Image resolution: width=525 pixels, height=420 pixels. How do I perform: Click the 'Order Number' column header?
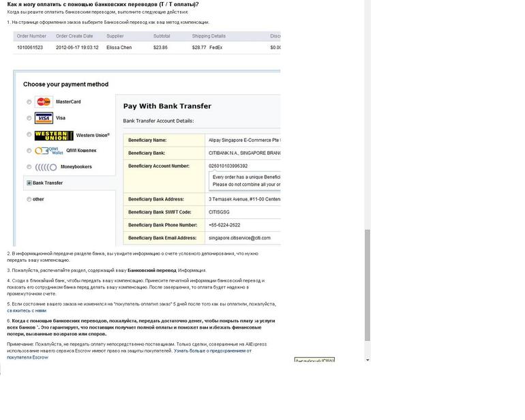click(31, 36)
